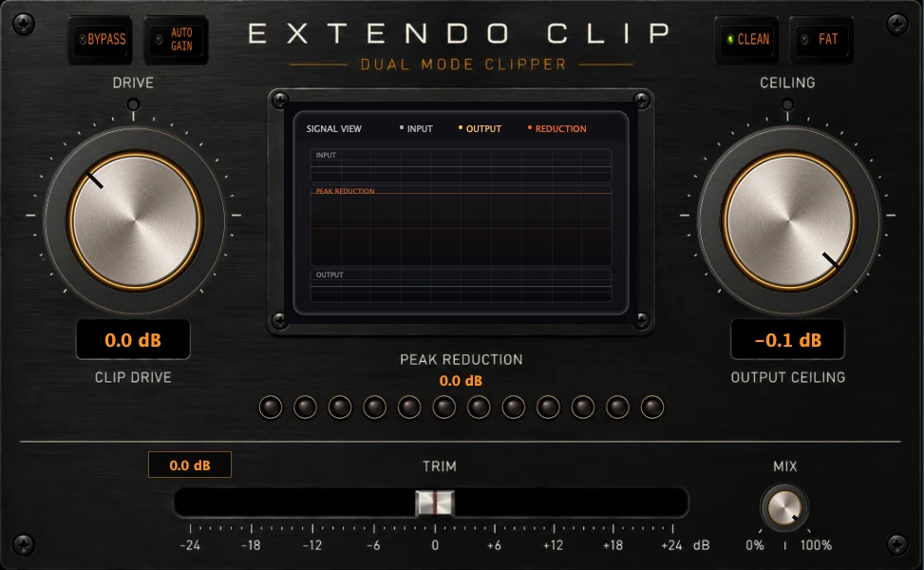The width and height of the screenshot is (924, 570).
Task: Switch to FAT clipping mode
Action: (821, 40)
